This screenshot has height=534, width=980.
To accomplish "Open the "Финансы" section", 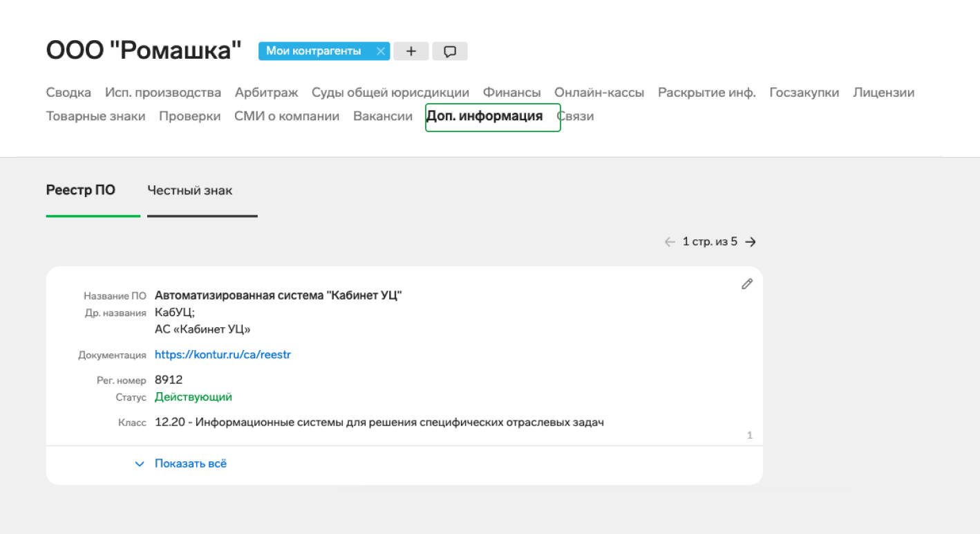I will tap(511, 92).
